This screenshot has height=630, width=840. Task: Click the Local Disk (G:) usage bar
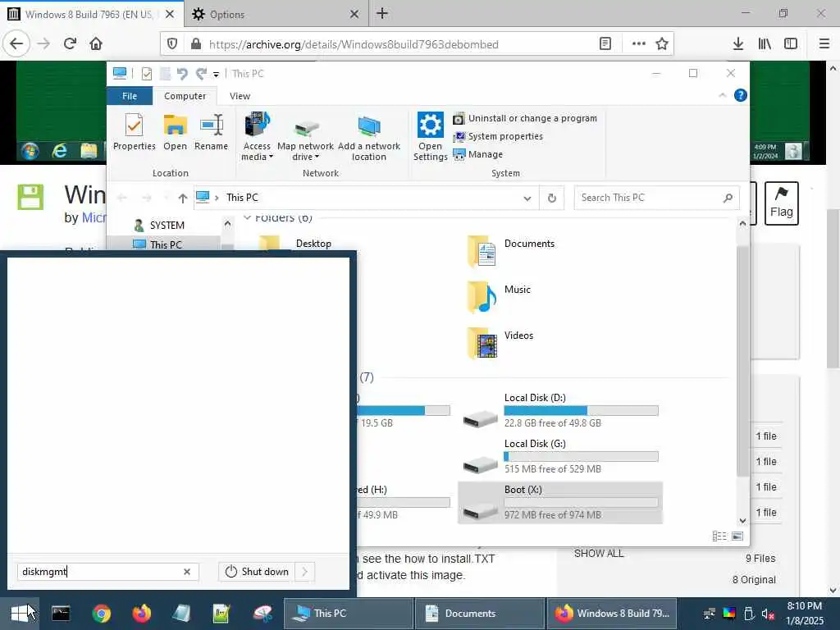[582, 457]
